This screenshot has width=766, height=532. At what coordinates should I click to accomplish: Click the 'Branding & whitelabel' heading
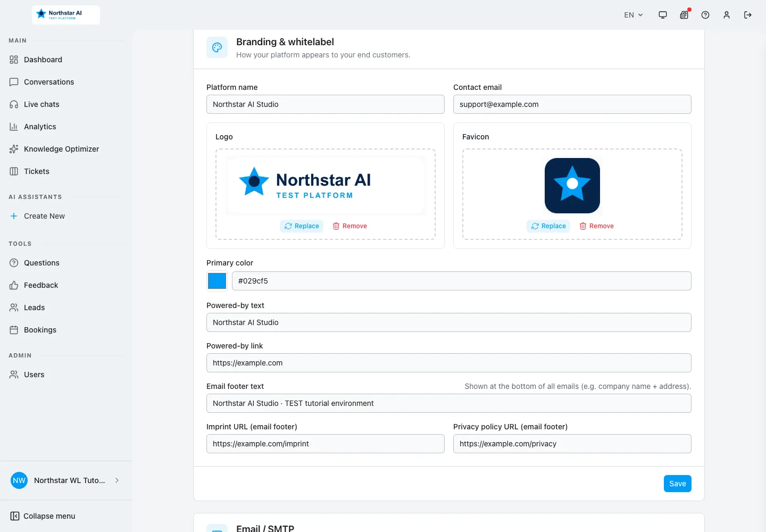[285, 42]
